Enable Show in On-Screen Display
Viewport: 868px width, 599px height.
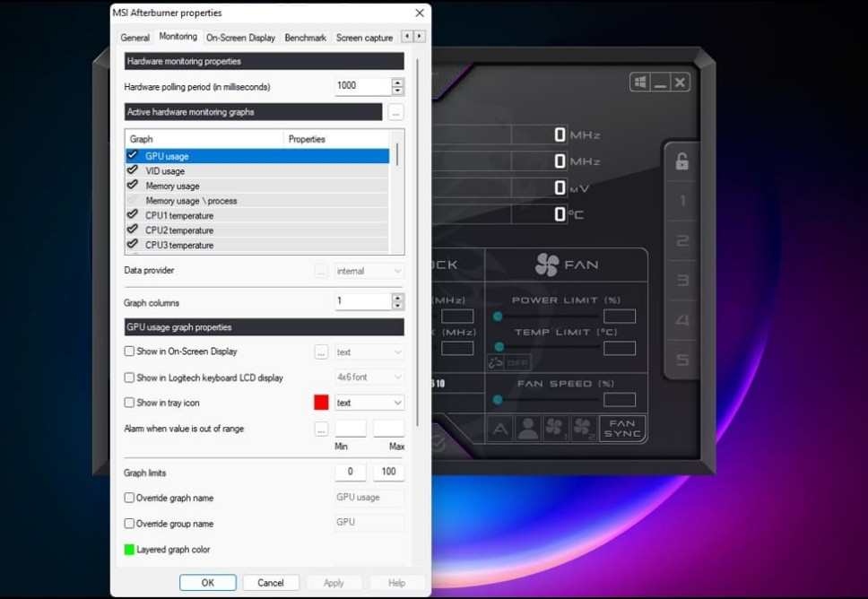pos(129,352)
